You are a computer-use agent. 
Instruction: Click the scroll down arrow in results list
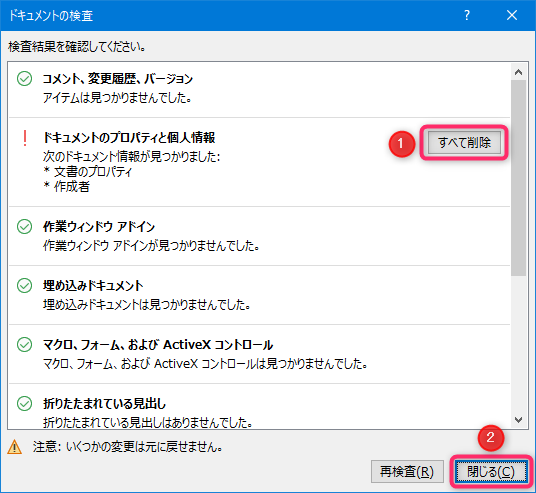click(x=519, y=420)
